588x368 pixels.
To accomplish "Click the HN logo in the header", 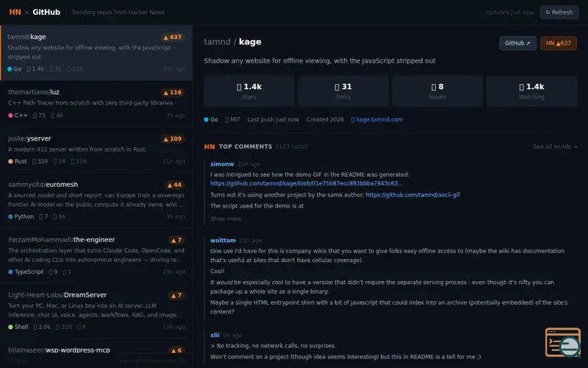I will pyautogui.click(x=15, y=12).
